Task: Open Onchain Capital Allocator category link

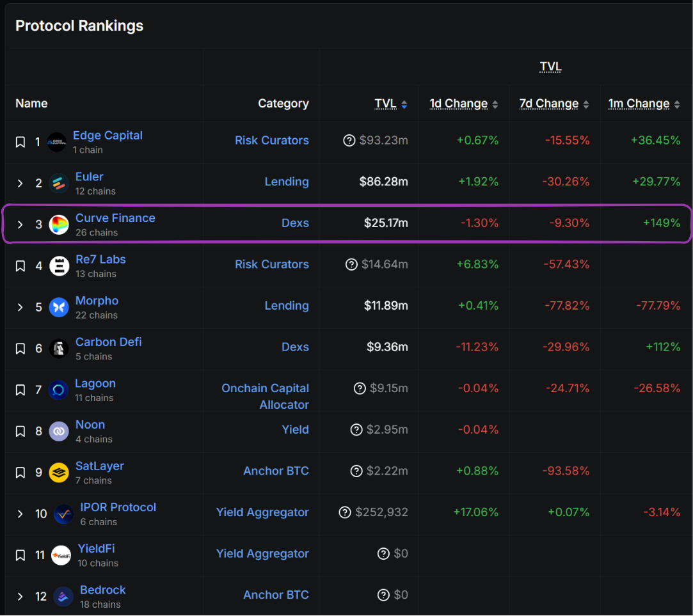Action: click(265, 397)
